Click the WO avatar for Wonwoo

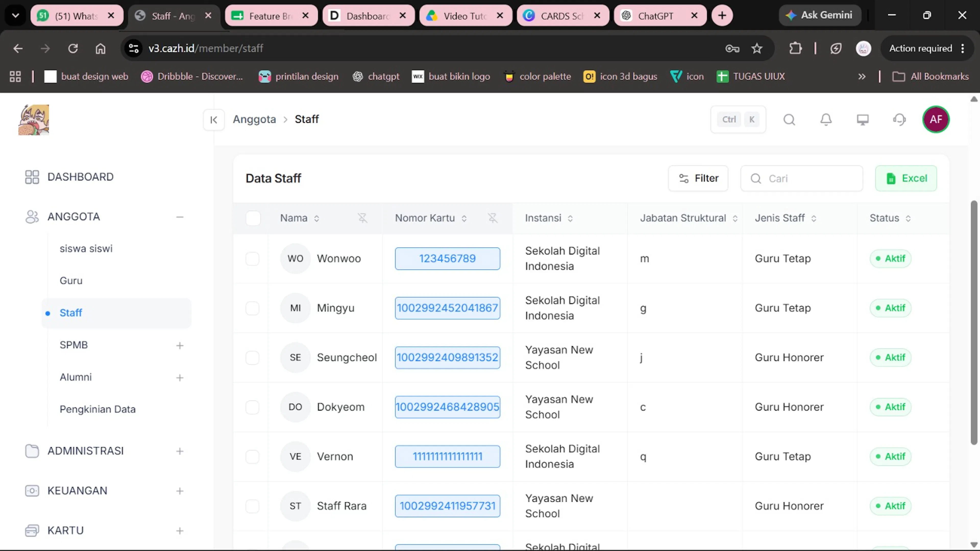(295, 259)
